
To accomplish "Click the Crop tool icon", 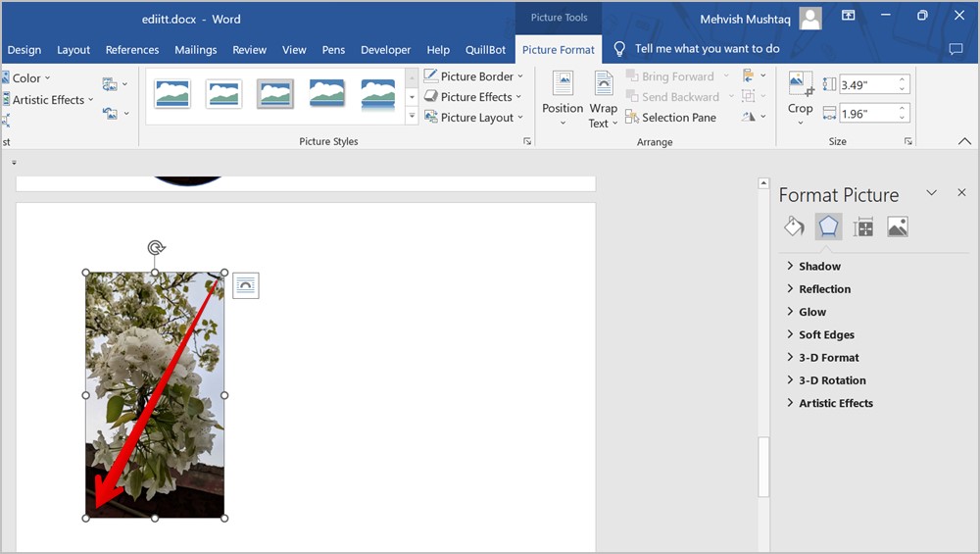I will pos(800,85).
